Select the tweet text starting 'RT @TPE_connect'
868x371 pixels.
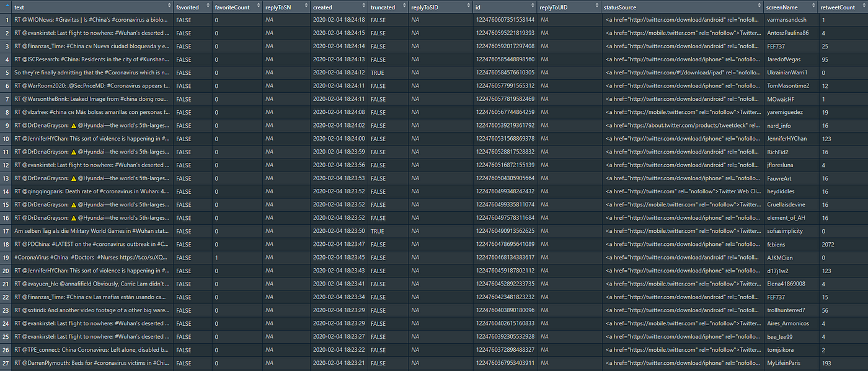(x=92, y=349)
